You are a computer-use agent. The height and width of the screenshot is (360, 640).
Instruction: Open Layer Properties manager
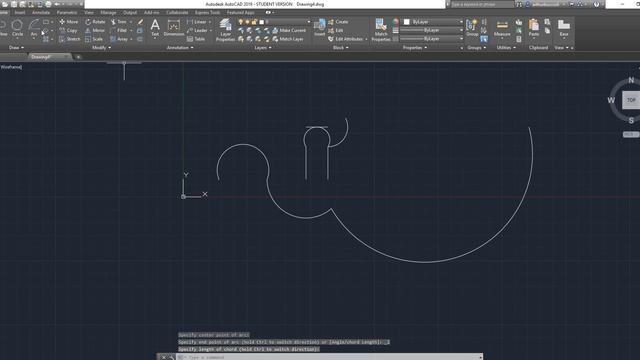(x=225, y=30)
